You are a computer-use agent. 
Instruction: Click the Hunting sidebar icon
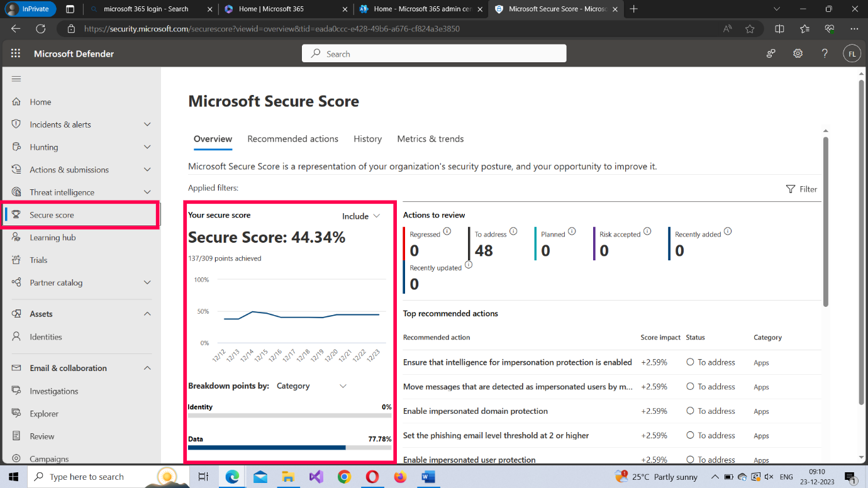coord(16,147)
